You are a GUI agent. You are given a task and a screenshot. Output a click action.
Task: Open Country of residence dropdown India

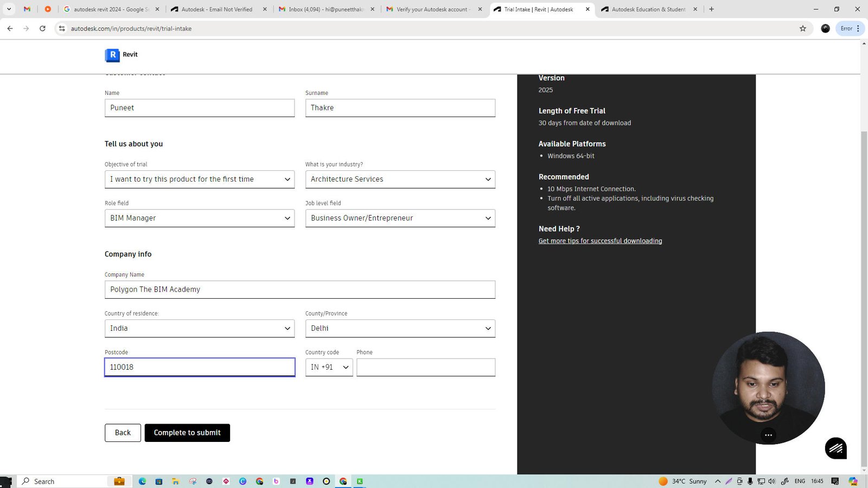(200, 329)
